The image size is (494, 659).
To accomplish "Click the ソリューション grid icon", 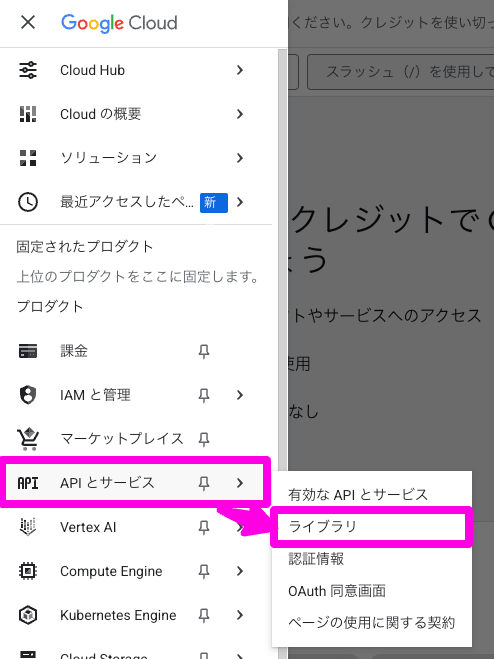I will 28,158.
